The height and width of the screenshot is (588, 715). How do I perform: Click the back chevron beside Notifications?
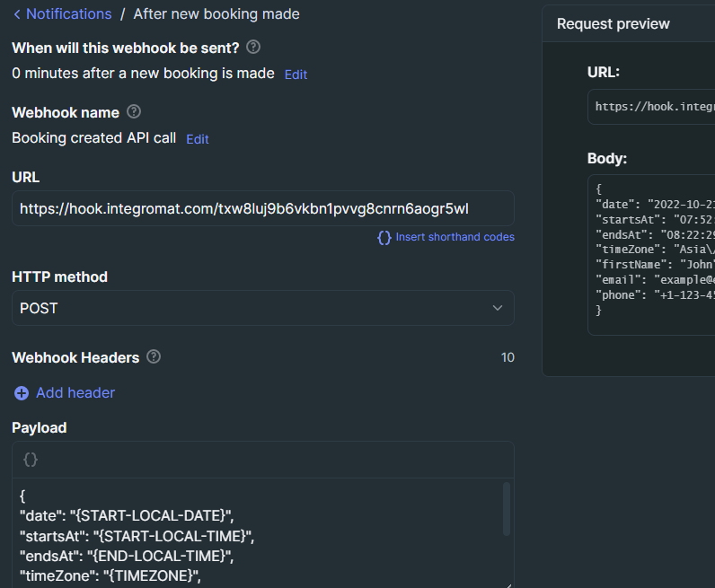[x=16, y=14]
